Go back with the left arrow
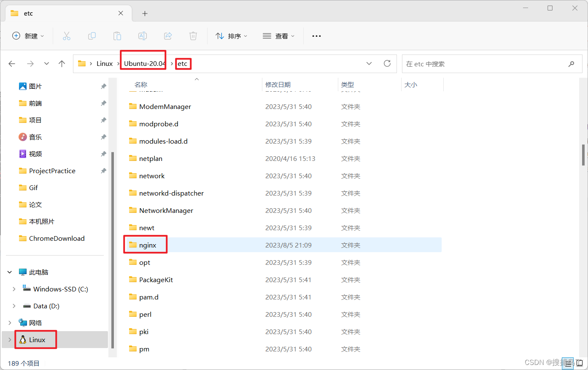The image size is (588, 370). click(12, 64)
